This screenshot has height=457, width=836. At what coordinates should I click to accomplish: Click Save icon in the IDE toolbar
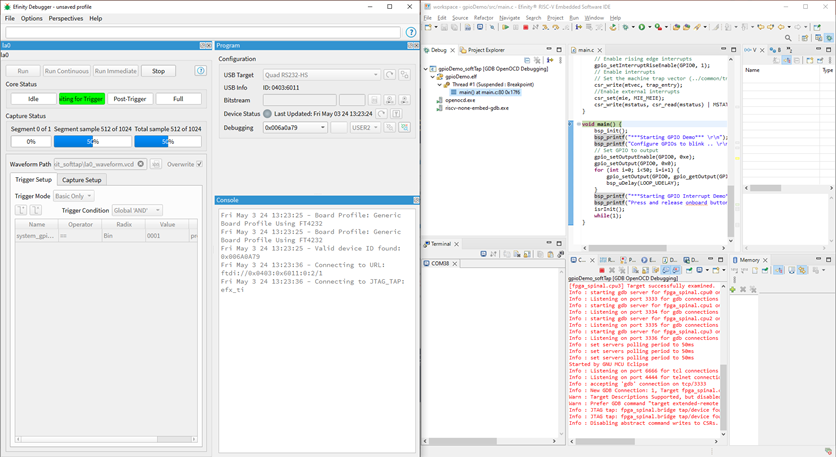coord(444,27)
